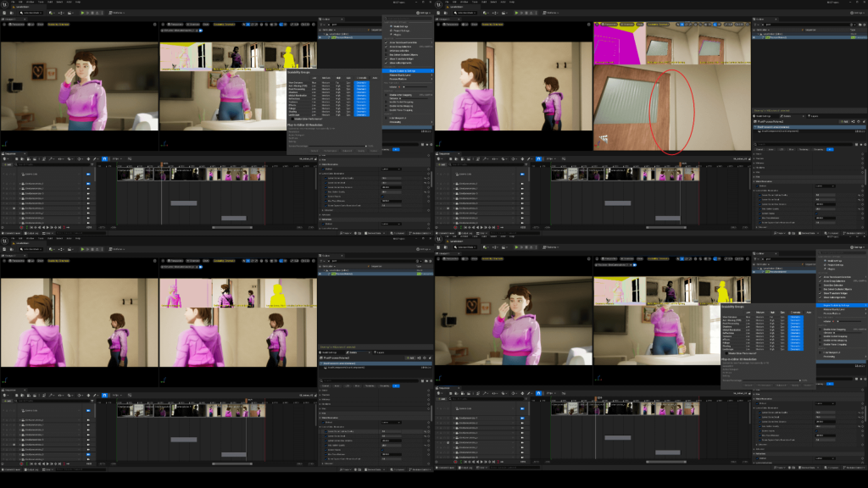Focus Sequencer track search in top-left window

click(x=53, y=164)
